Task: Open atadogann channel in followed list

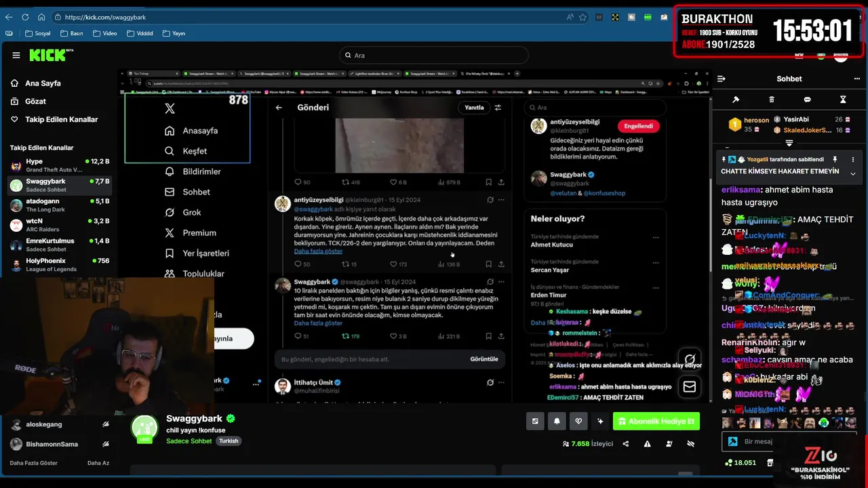Action: [60, 205]
